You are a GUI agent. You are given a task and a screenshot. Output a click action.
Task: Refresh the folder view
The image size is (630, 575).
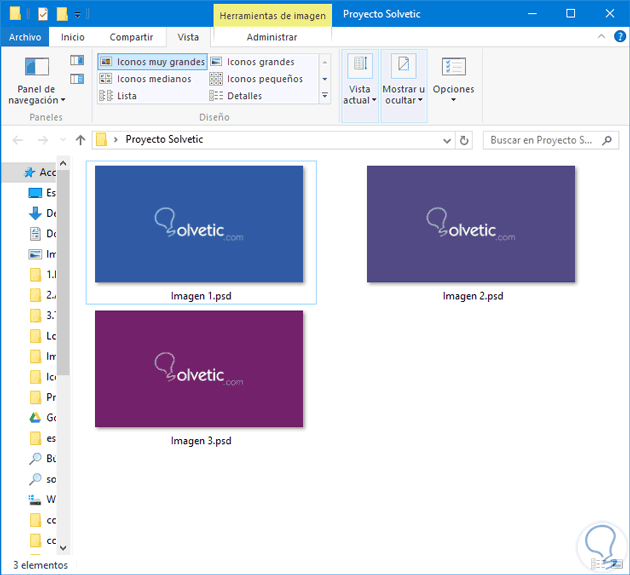(x=464, y=141)
